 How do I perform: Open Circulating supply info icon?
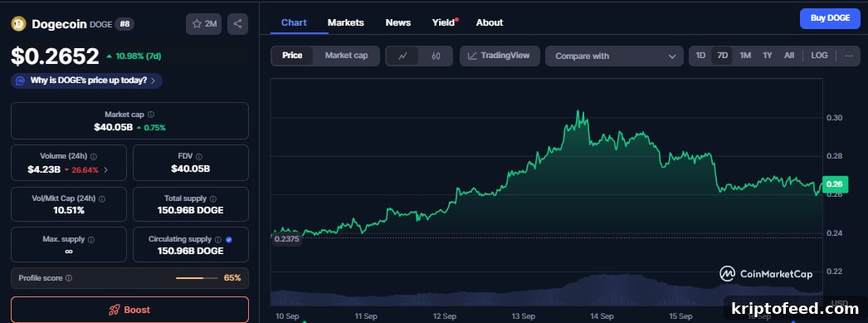click(x=218, y=240)
